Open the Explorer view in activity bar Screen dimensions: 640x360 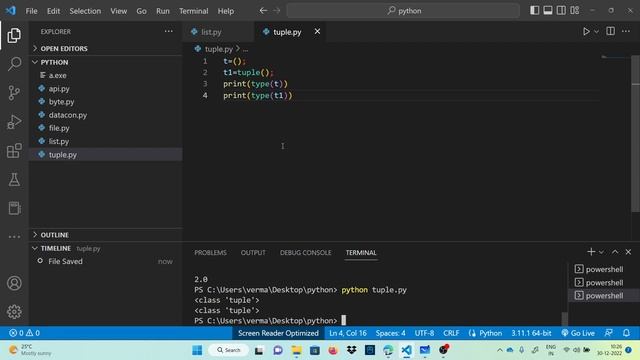pos(14,36)
